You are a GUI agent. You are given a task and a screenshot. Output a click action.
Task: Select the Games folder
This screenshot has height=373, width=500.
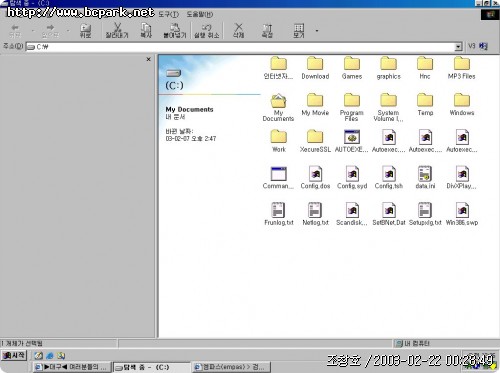[352, 68]
